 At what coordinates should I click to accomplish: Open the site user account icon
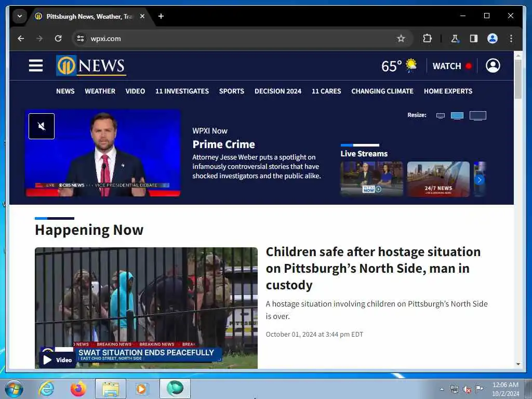493,65
